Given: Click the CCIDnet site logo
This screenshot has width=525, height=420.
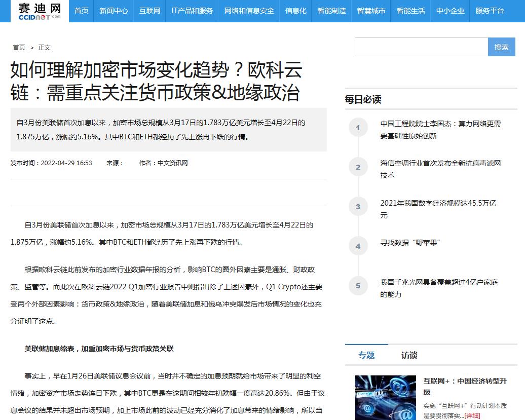Looking at the screenshot, I should point(40,11).
